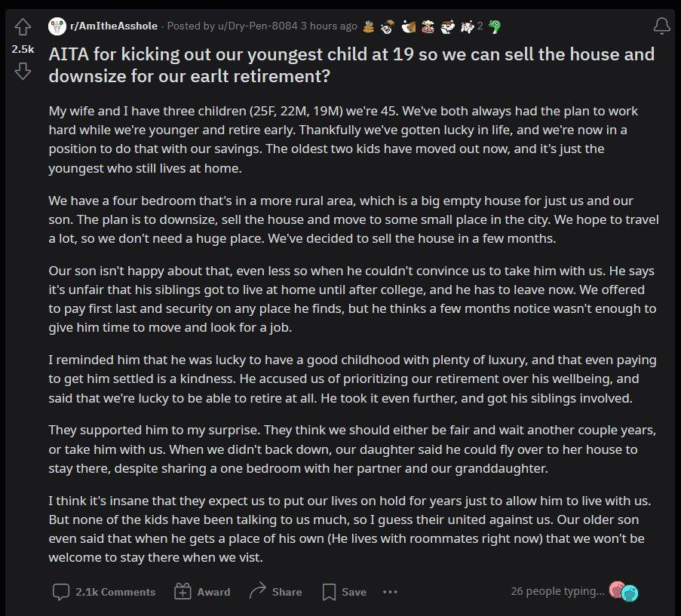Click the Share arrow icon
The height and width of the screenshot is (616, 681).
click(258, 591)
